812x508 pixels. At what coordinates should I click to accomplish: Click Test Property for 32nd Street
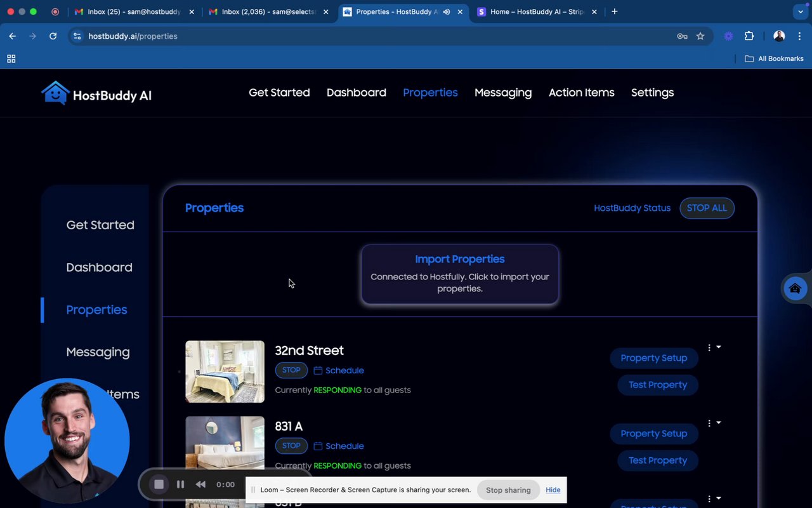tap(658, 385)
